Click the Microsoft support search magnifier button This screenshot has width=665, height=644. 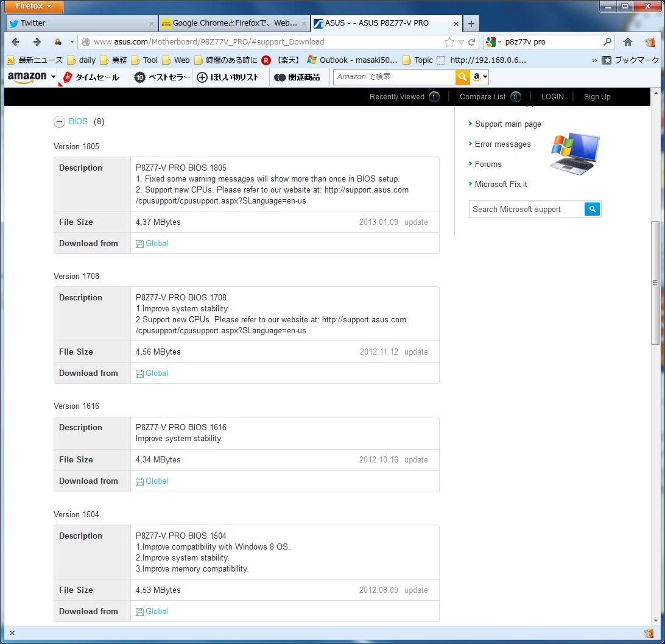pyautogui.click(x=593, y=209)
